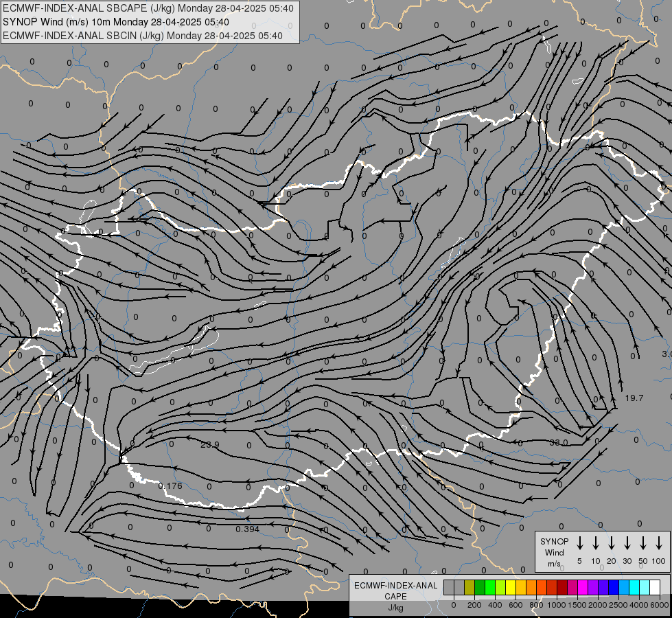Select the 20 m/s wind arrow symbol
Screen dimensions: 672x618
611,542
